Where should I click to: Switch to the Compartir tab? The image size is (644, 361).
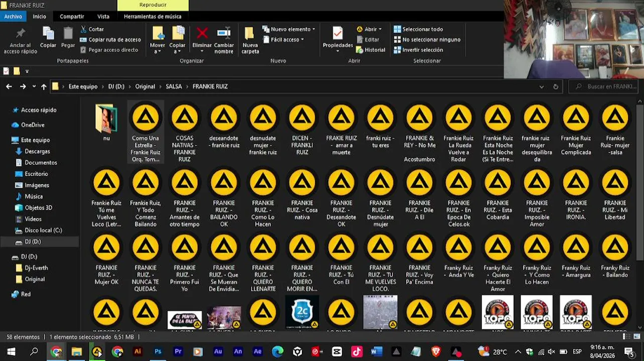tap(72, 17)
